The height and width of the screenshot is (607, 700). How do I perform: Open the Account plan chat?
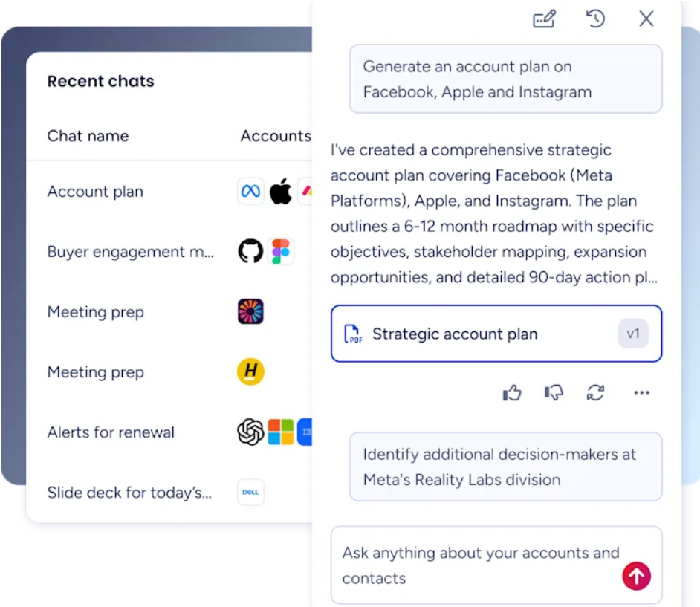coord(95,192)
